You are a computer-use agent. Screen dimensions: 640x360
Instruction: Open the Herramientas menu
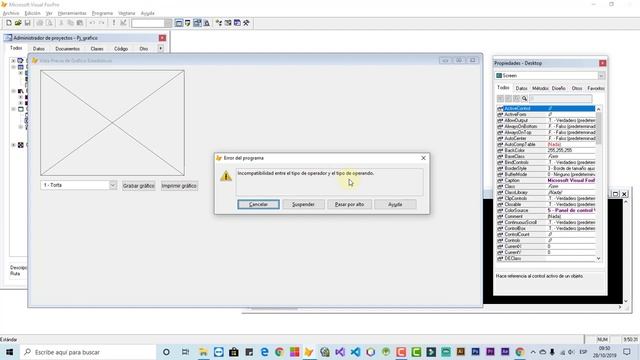(x=72, y=13)
